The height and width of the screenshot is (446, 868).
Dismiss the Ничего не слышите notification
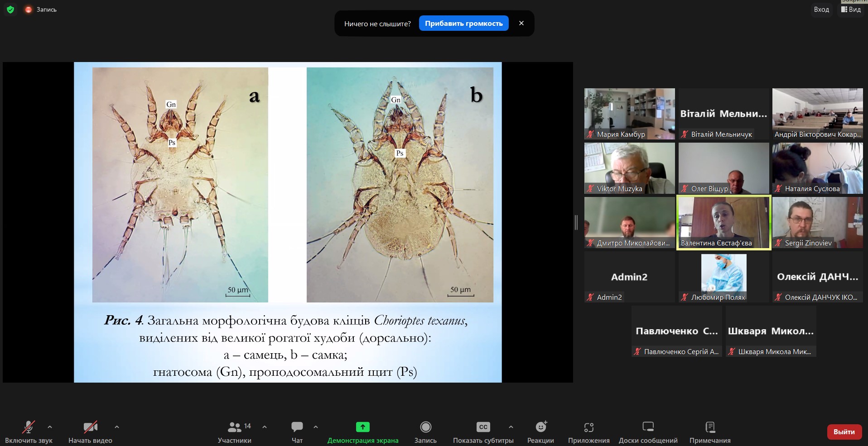tap(521, 23)
